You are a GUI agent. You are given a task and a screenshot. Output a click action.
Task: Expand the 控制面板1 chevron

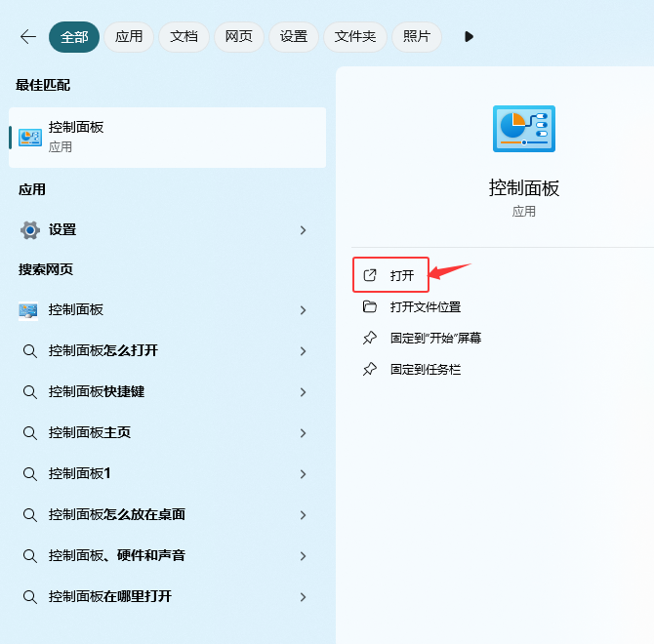(x=304, y=474)
